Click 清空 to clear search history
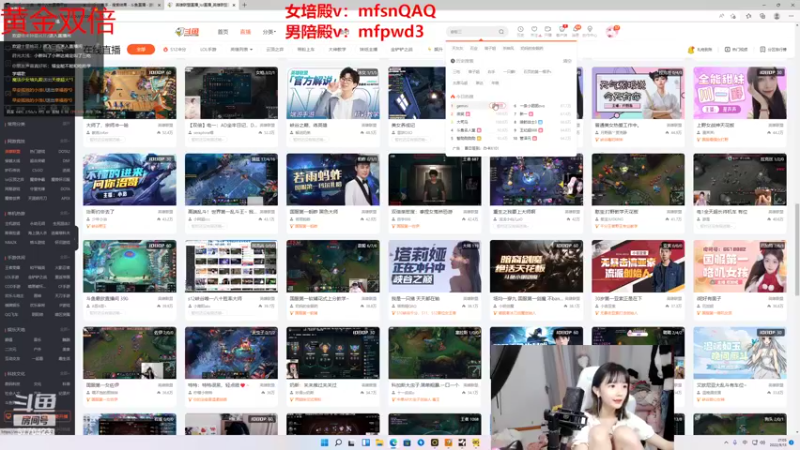The height and width of the screenshot is (450, 800). click(567, 61)
